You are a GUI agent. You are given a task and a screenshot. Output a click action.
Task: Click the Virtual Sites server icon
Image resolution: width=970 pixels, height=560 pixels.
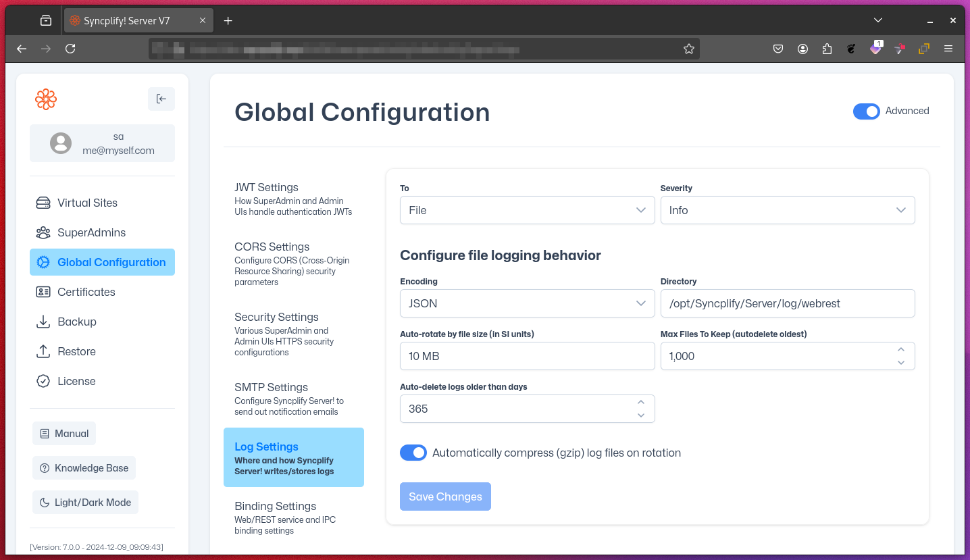tap(43, 203)
